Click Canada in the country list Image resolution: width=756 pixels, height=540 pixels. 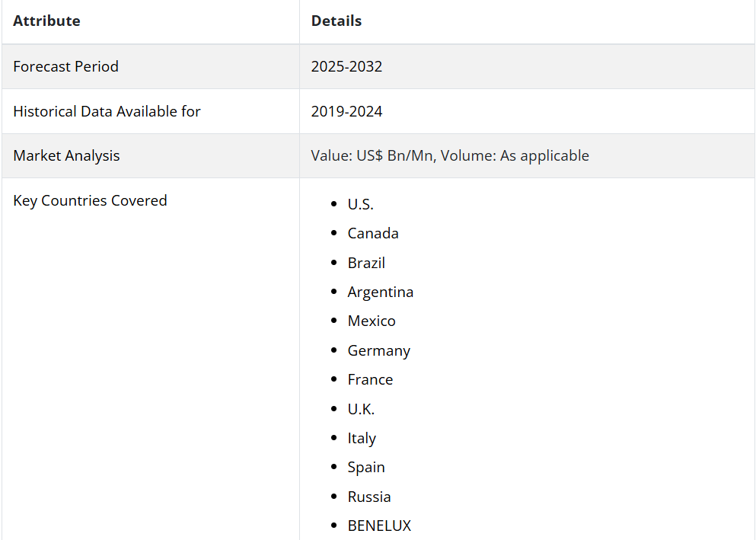coord(373,233)
